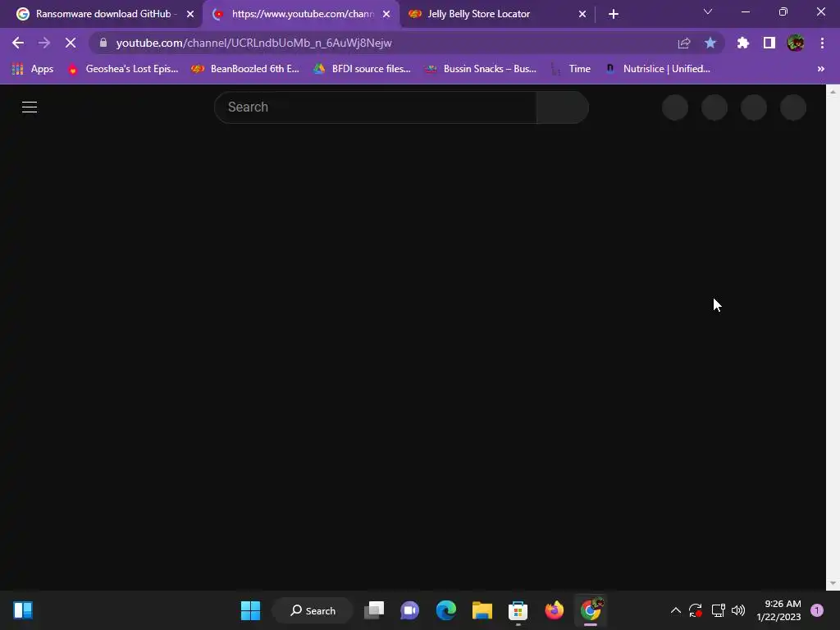This screenshot has width=840, height=630.
Task: Minimize the Chrome window
Action: (x=745, y=11)
